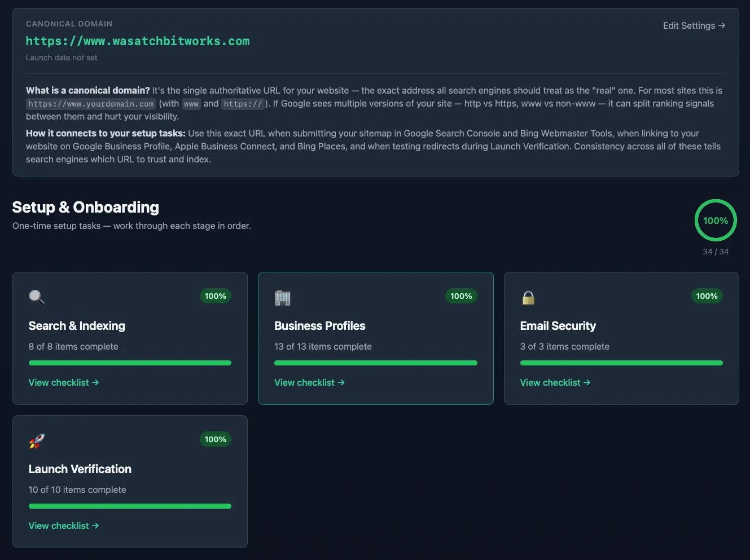This screenshot has height=560, width=750.
Task: Select the Search & Indexing card title
Action: point(77,326)
